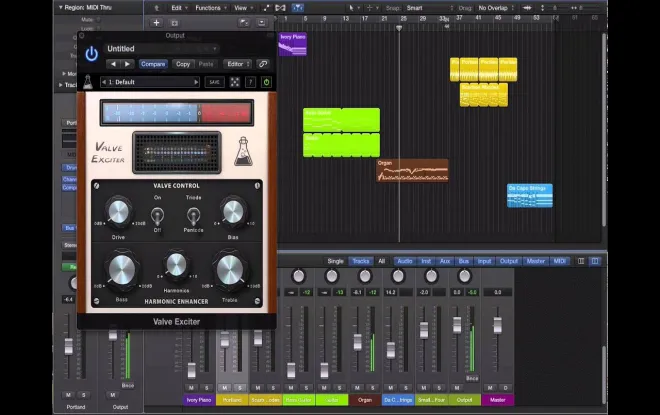Viewport: 660px width, 415px height.
Task: Click the Bias knob
Action: [x=233, y=212]
